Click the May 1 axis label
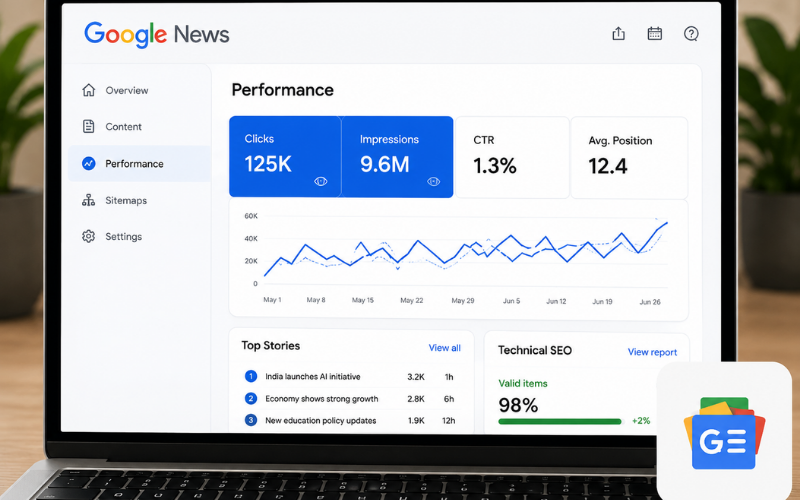The width and height of the screenshot is (800, 500). click(x=272, y=299)
